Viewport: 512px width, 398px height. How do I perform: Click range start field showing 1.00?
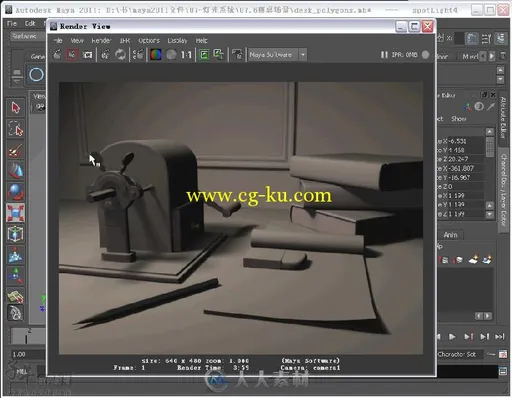(x=27, y=354)
